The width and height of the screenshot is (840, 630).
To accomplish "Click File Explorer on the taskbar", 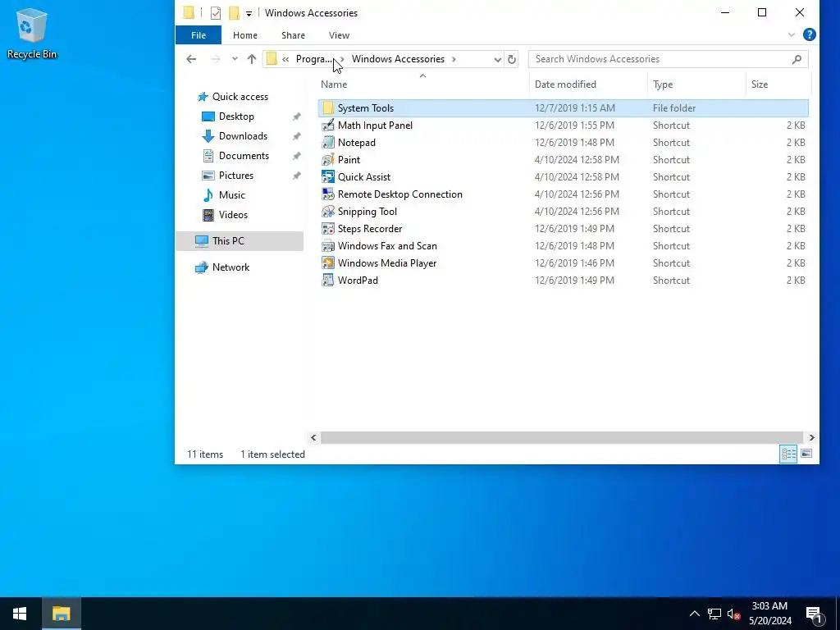I will click(62, 614).
